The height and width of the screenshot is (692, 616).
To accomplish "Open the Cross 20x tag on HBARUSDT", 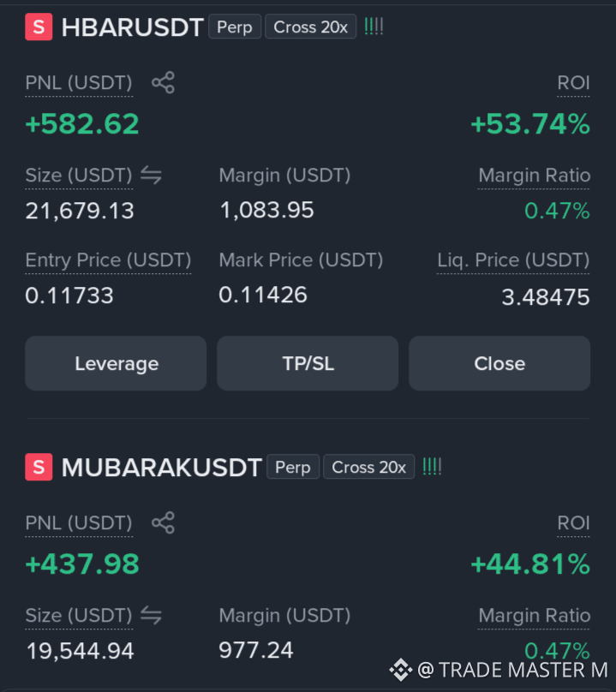I will click(x=310, y=27).
